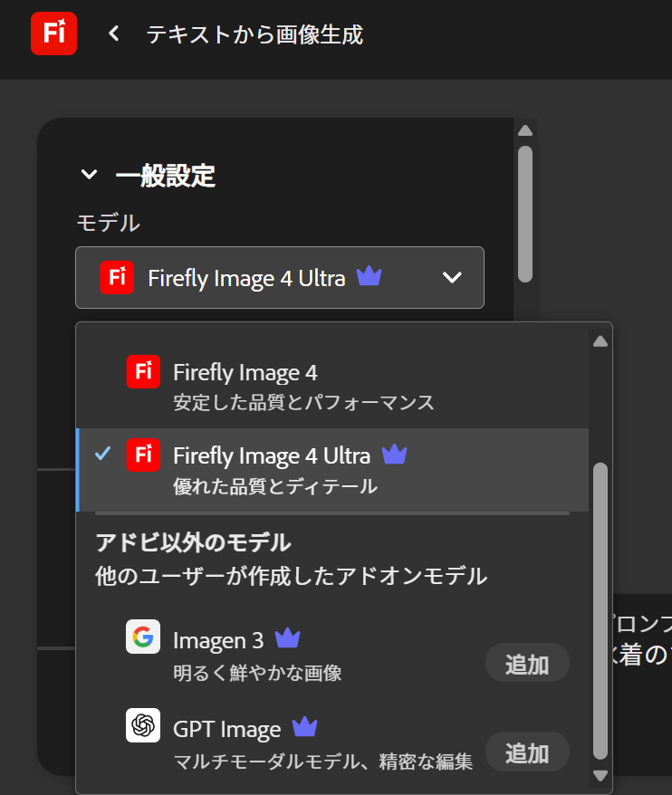This screenshot has width=672, height=795.
Task: Add the Imagen 3 model with 追加 button
Action: click(527, 663)
